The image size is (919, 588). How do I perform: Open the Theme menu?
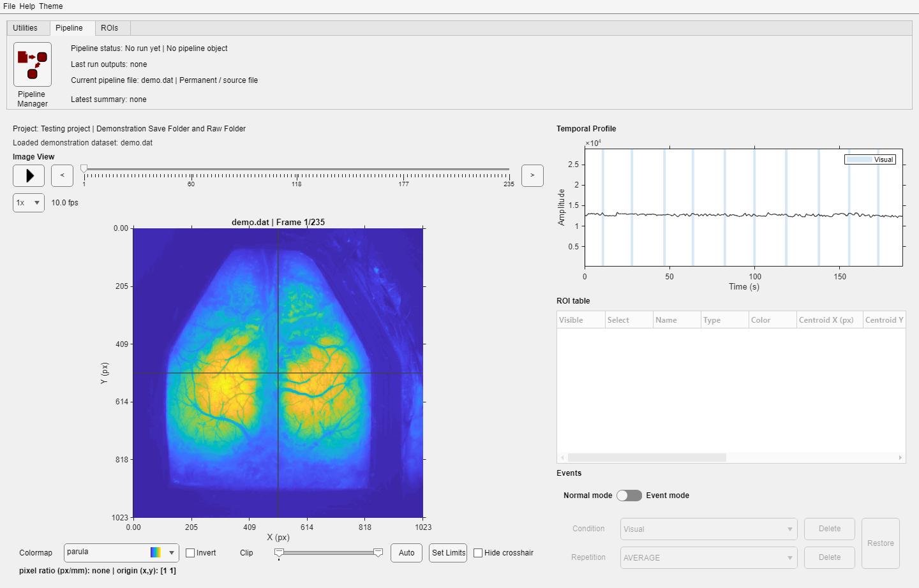[x=51, y=6]
